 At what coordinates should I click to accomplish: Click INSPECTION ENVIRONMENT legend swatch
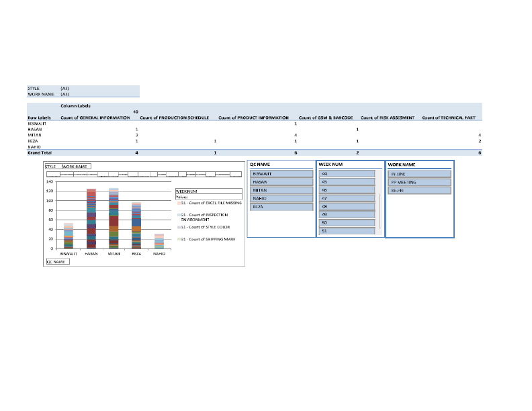179,215
